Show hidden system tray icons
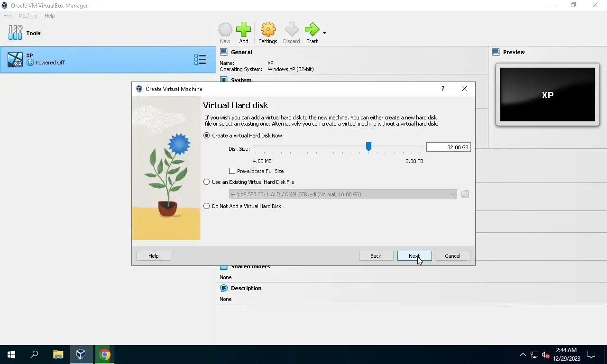This screenshot has height=364, width=607. (523, 355)
